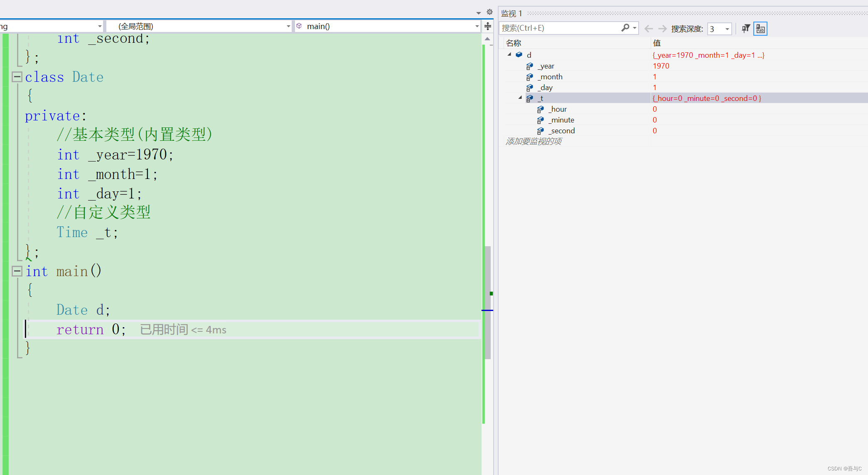Click the pin/add watch column icon
The width and height of the screenshot is (868, 475).
[760, 28]
